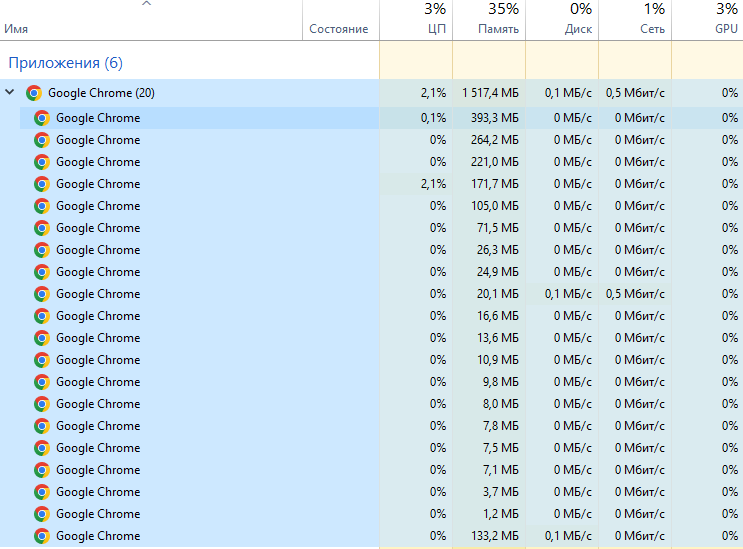Screen dimensions: 743x549
Task: Click the 0,1 МБ/с disk value in the 133,2 МБ row
Action: coord(568,536)
